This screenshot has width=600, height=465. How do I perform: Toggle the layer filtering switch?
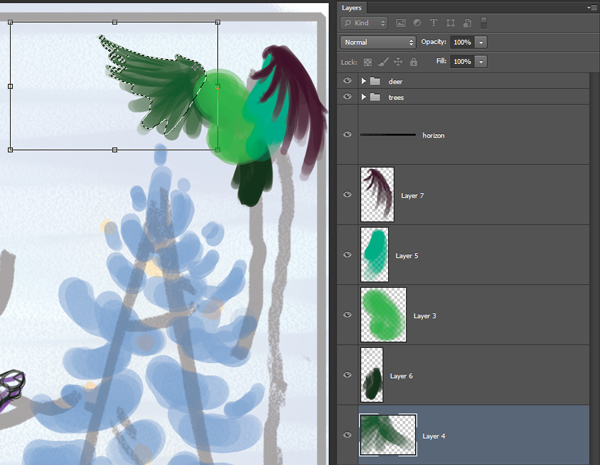point(484,23)
